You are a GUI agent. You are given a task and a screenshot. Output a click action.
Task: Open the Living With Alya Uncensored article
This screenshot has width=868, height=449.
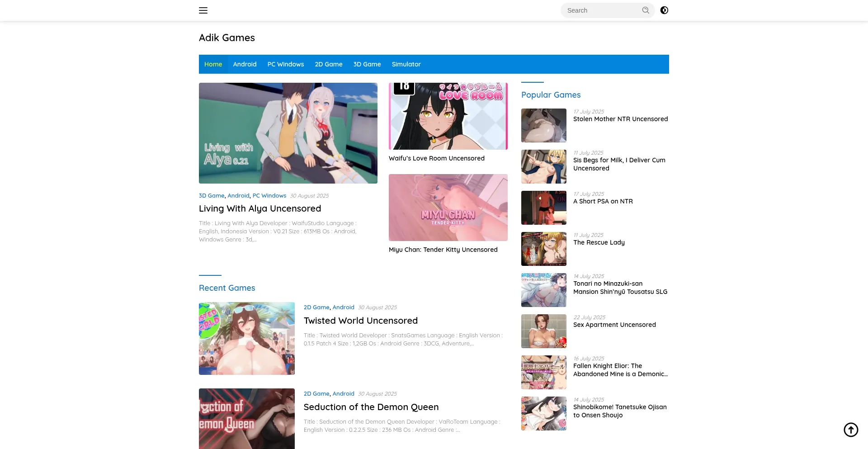pyautogui.click(x=260, y=208)
